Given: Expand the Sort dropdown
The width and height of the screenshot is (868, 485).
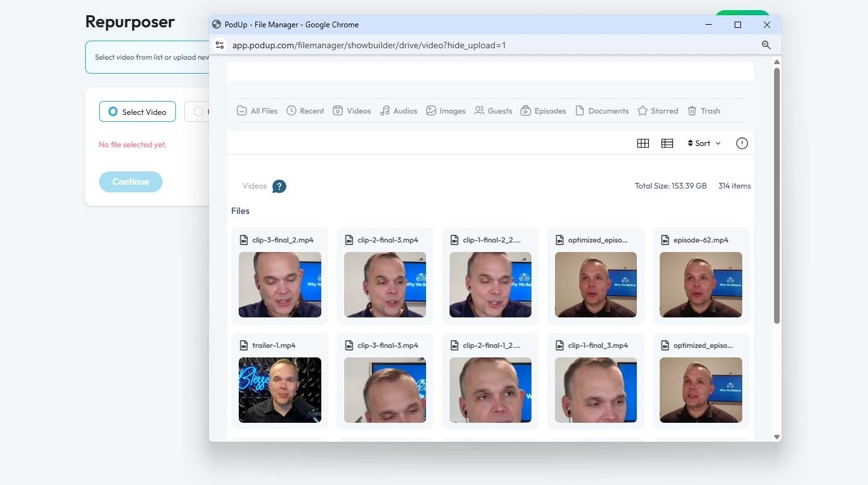Looking at the screenshot, I should click(704, 143).
